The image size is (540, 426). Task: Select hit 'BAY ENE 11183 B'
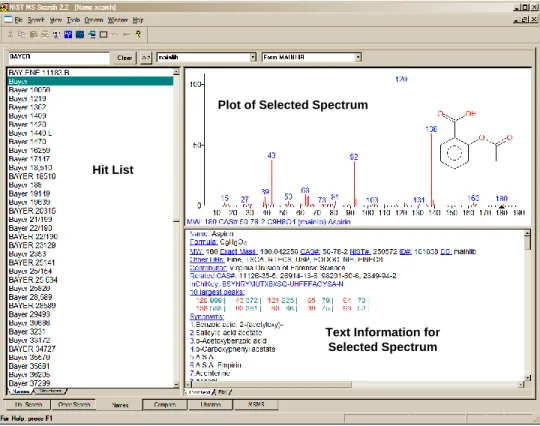[x=90, y=72]
